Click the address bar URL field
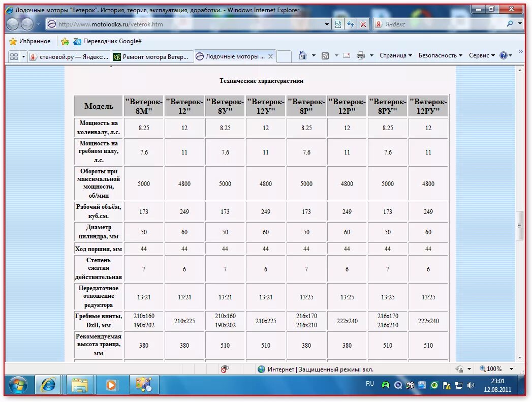 (190, 24)
